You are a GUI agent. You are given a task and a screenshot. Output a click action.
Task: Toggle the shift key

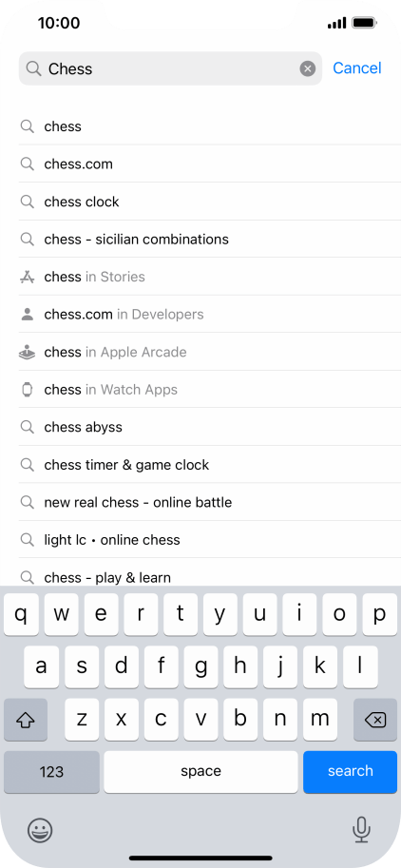[26, 720]
